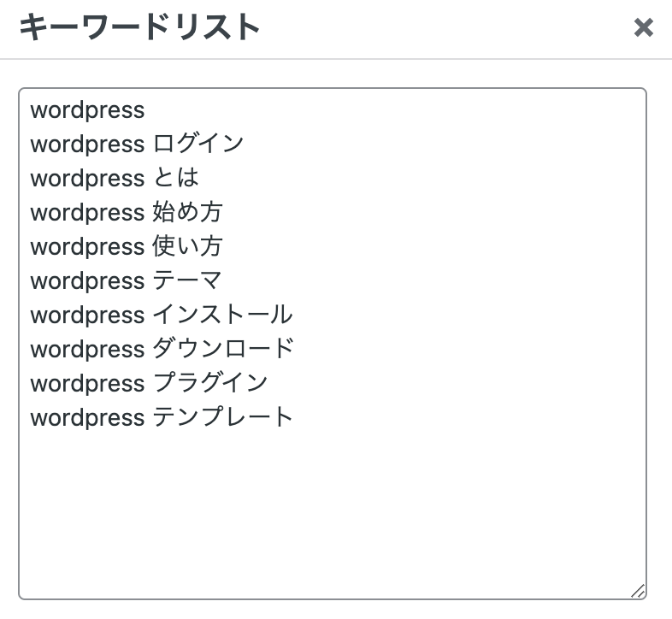
Task: Click the text とは in the keyword list
Action: tap(176, 178)
